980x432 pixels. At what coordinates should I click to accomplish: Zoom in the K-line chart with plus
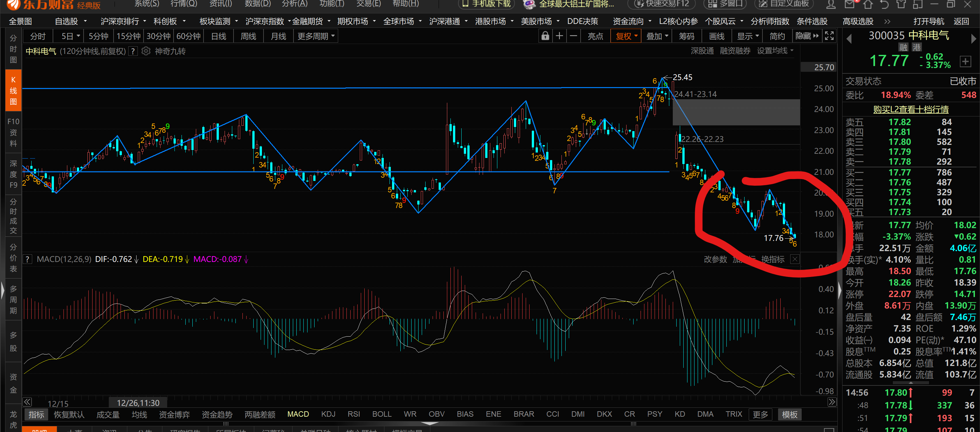(x=559, y=36)
